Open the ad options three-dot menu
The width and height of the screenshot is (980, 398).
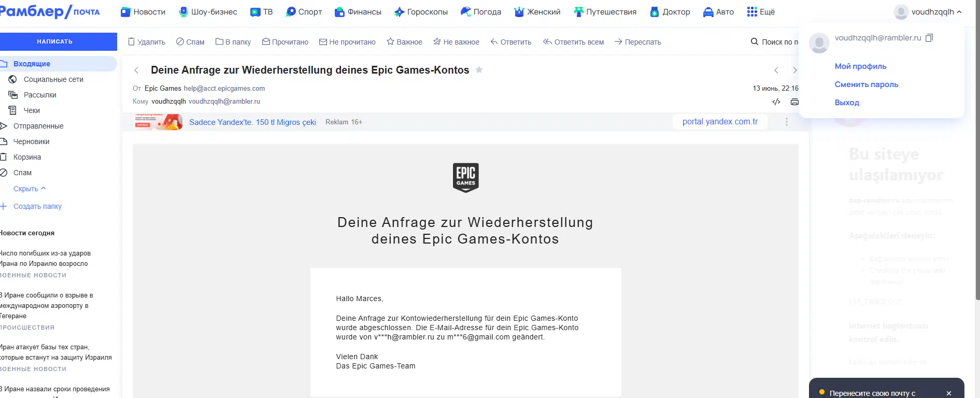787,122
